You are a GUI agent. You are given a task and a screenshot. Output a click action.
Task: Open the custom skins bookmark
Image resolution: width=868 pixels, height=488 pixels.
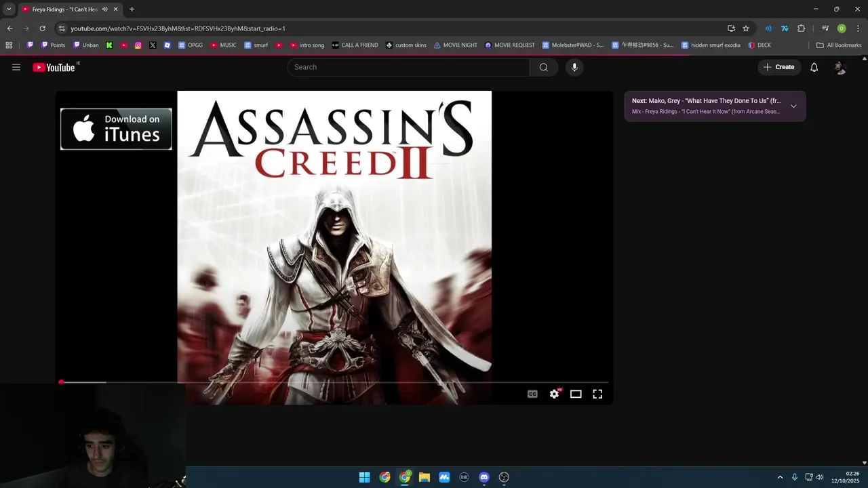[406, 45]
